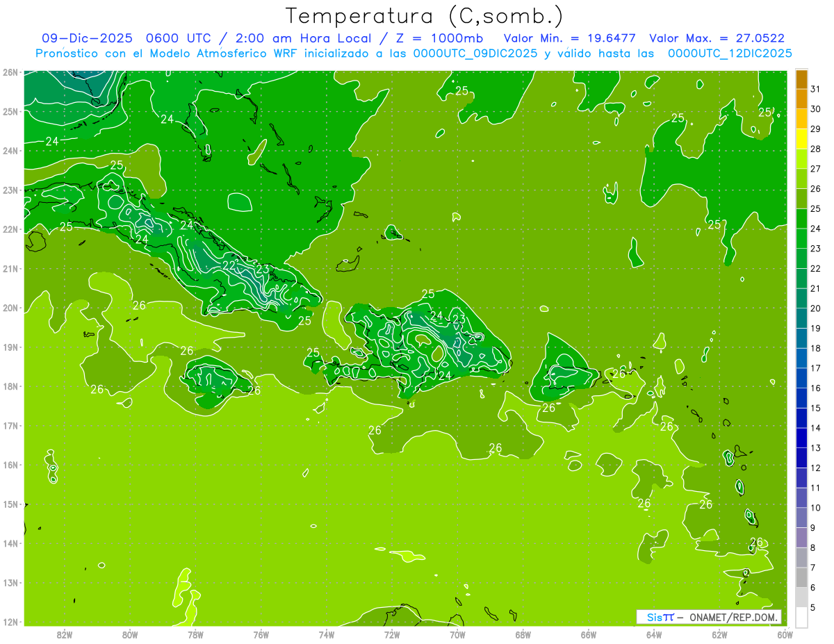Click the legend value 8

[x=813, y=548]
